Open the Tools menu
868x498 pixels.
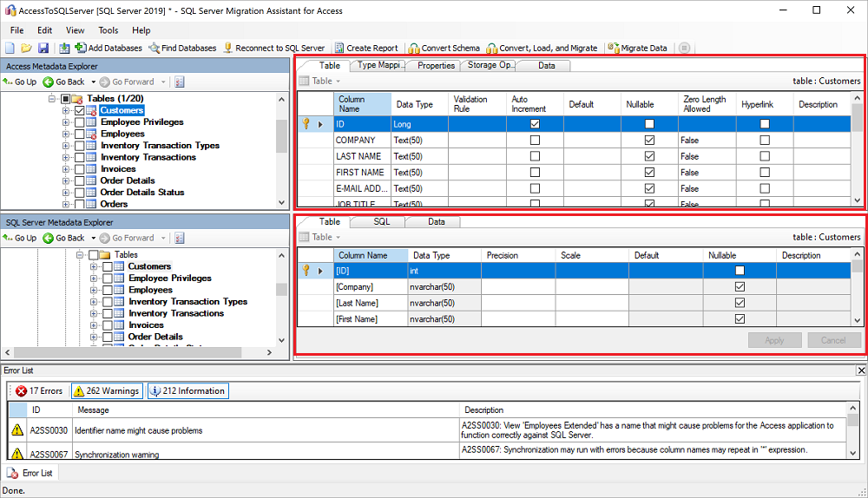[108, 30]
